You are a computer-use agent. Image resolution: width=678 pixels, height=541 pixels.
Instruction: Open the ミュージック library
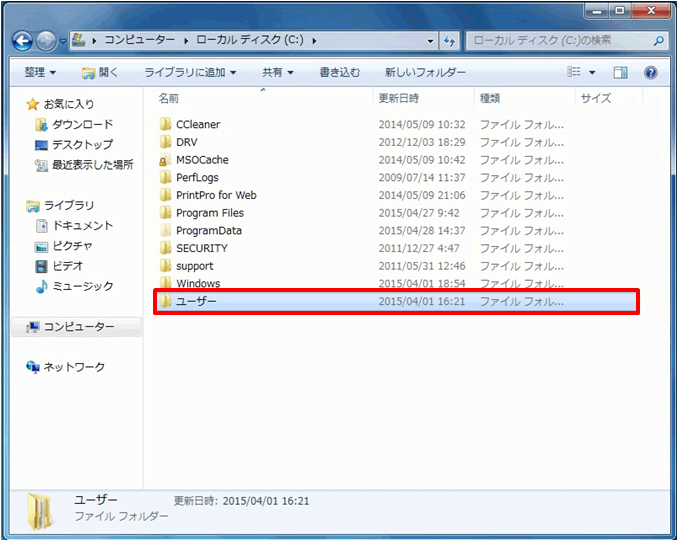point(83,286)
